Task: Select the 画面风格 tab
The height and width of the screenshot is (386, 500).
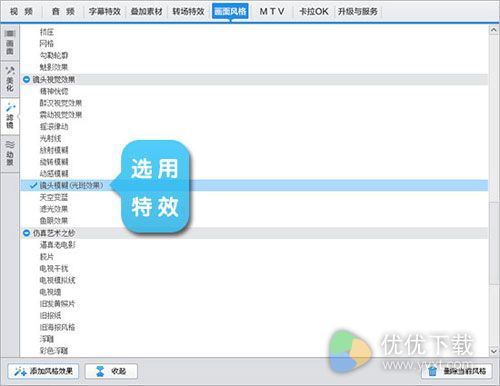Action: 230,11
